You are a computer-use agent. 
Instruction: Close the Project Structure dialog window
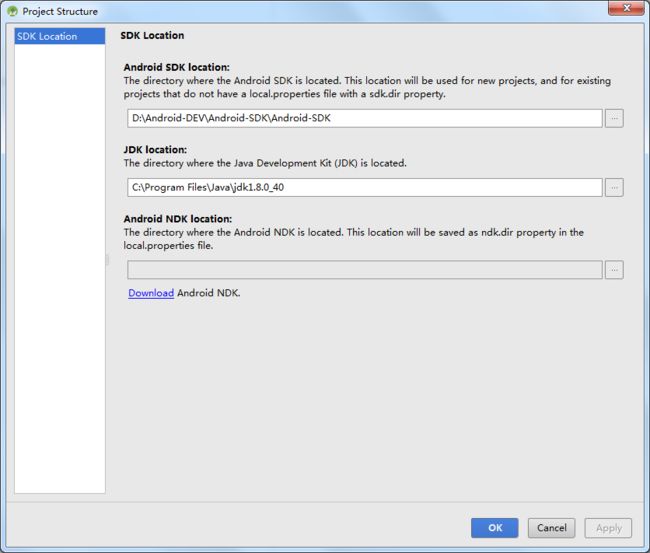pyautogui.click(x=626, y=8)
